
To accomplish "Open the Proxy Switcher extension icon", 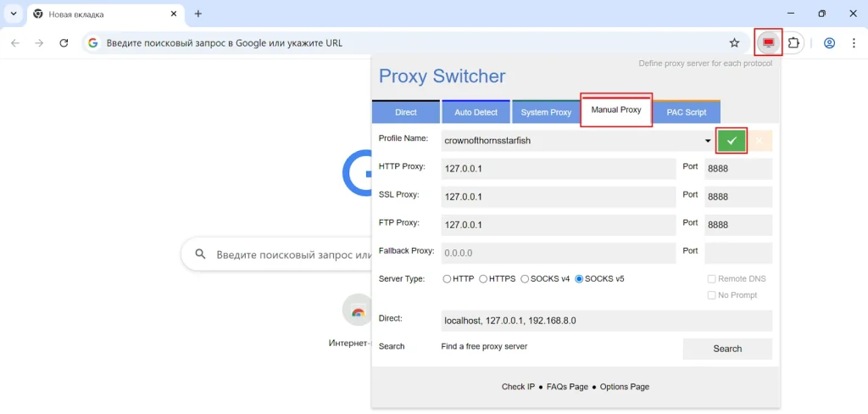I will click(768, 42).
